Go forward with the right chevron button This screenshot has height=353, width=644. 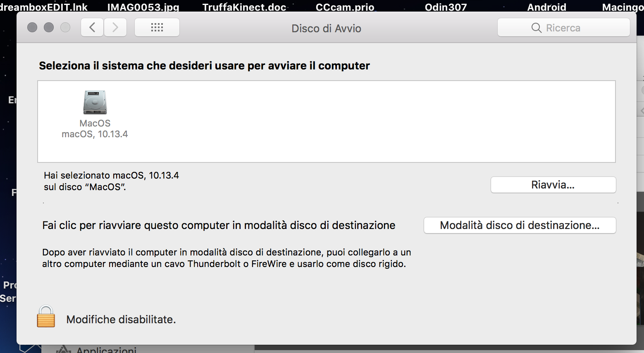(x=115, y=28)
